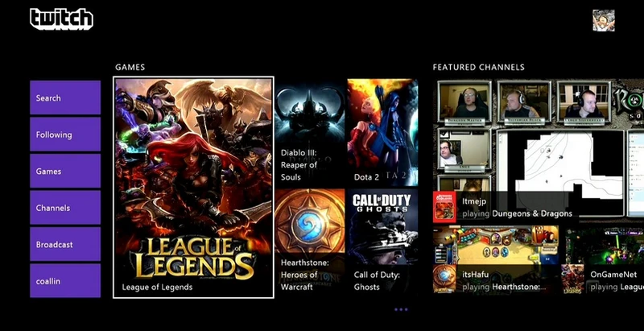Open the League of Legends game tile
This screenshot has height=331, width=644.
pyautogui.click(x=193, y=188)
